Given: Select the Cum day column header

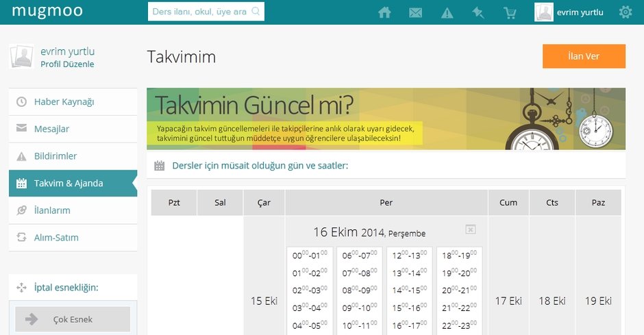Looking at the screenshot, I should 508,202.
